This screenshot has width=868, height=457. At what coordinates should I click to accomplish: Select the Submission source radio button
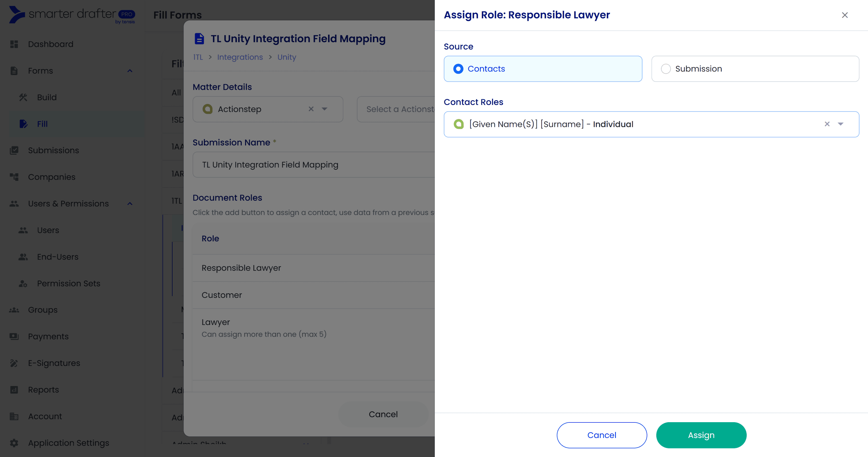pos(666,69)
